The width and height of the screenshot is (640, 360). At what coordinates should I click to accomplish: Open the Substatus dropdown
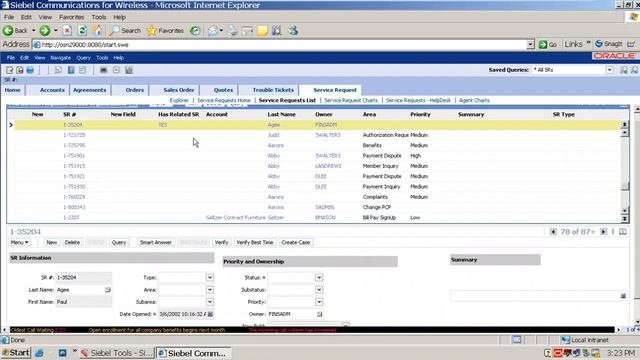tap(319, 289)
